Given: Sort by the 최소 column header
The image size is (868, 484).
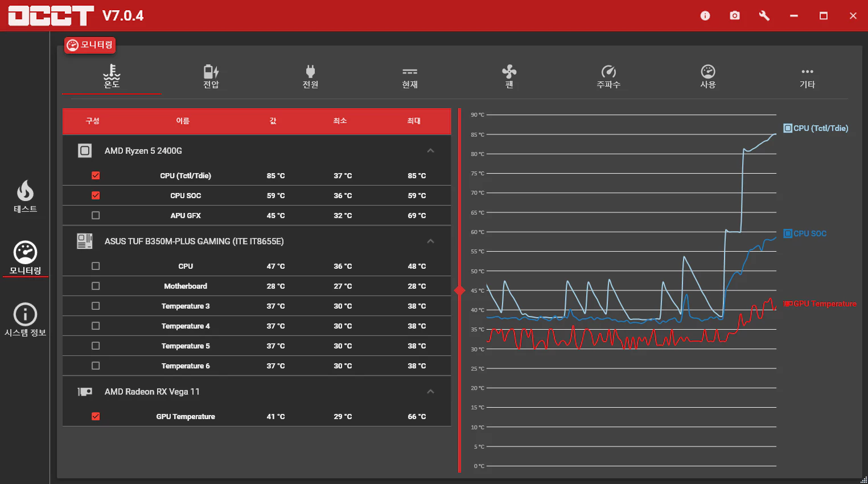Looking at the screenshot, I should click(x=340, y=121).
